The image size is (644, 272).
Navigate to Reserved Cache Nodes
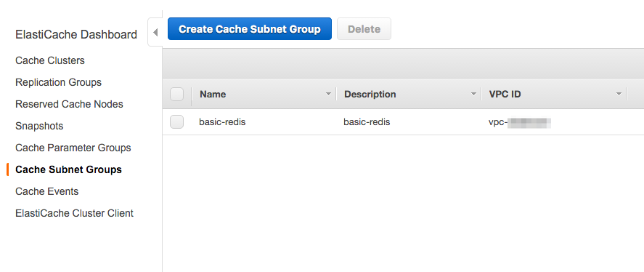tap(69, 104)
